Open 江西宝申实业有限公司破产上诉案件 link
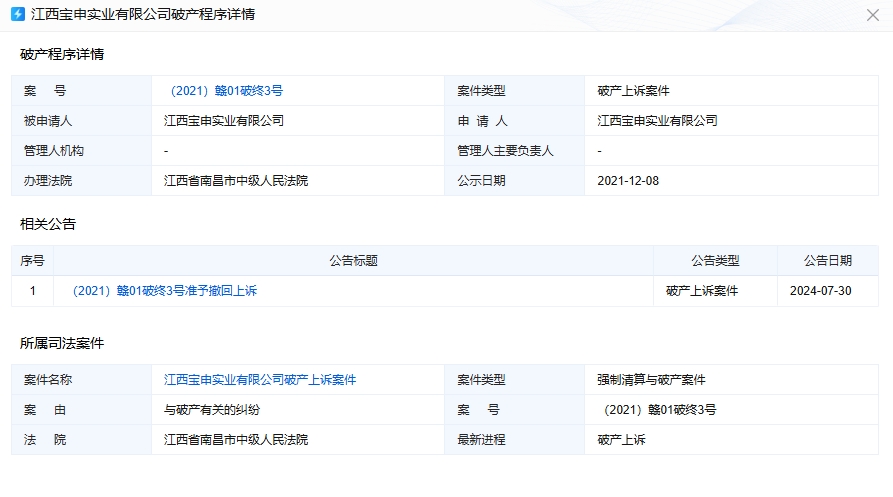The image size is (893, 497). click(x=260, y=380)
